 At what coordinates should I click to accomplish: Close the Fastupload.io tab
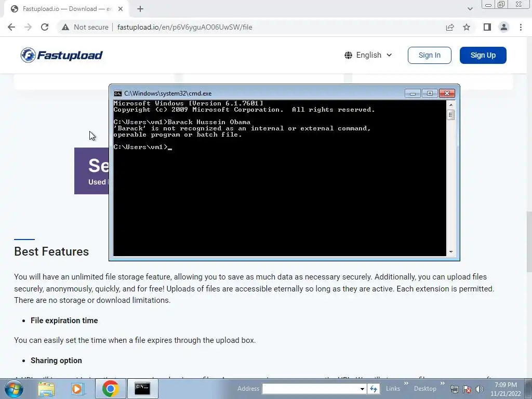tap(121, 9)
